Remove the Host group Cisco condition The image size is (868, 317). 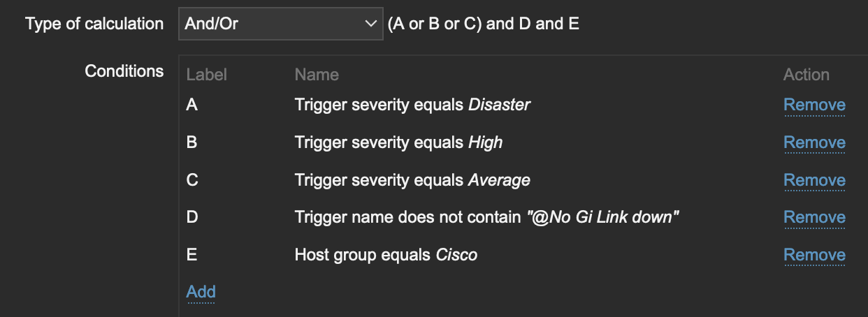(814, 255)
